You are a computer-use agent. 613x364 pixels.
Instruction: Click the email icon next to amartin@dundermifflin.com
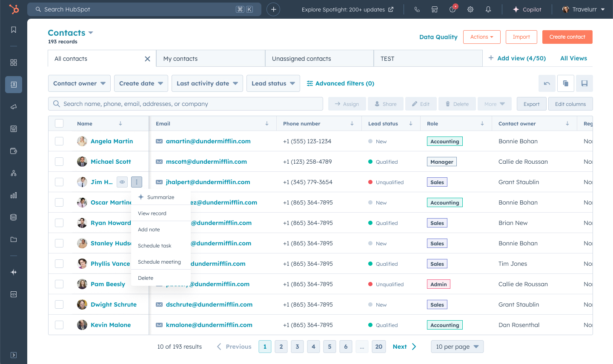(x=159, y=141)
